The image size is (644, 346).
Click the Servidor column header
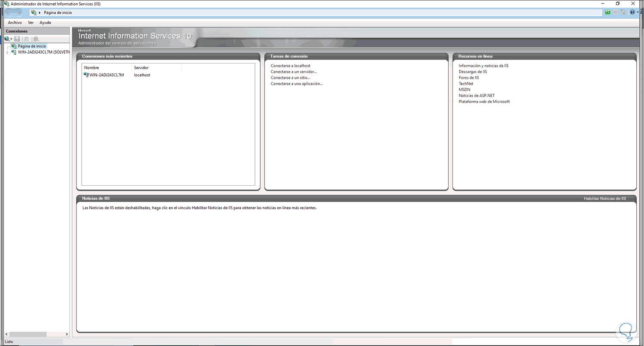[x=157, y=68]
